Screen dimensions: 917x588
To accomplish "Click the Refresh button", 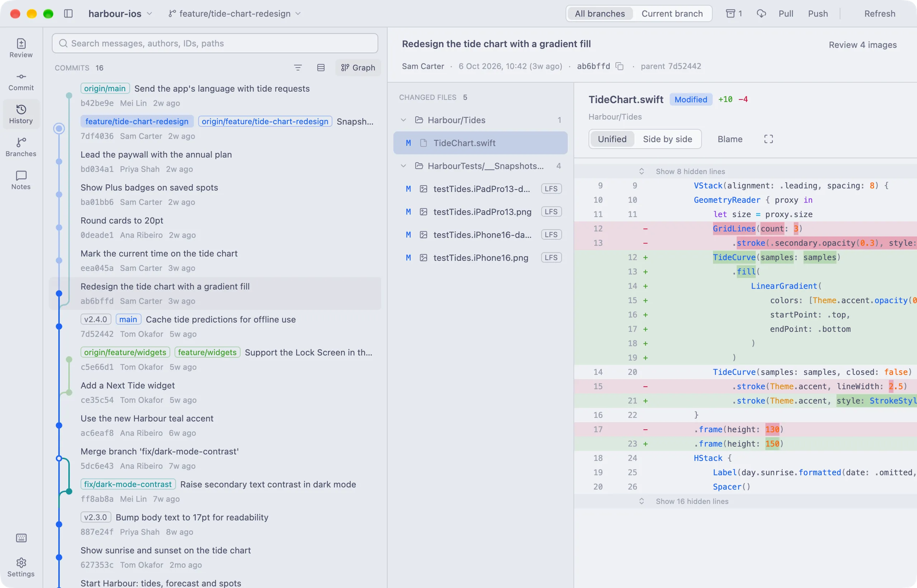I will click(880, 14).
